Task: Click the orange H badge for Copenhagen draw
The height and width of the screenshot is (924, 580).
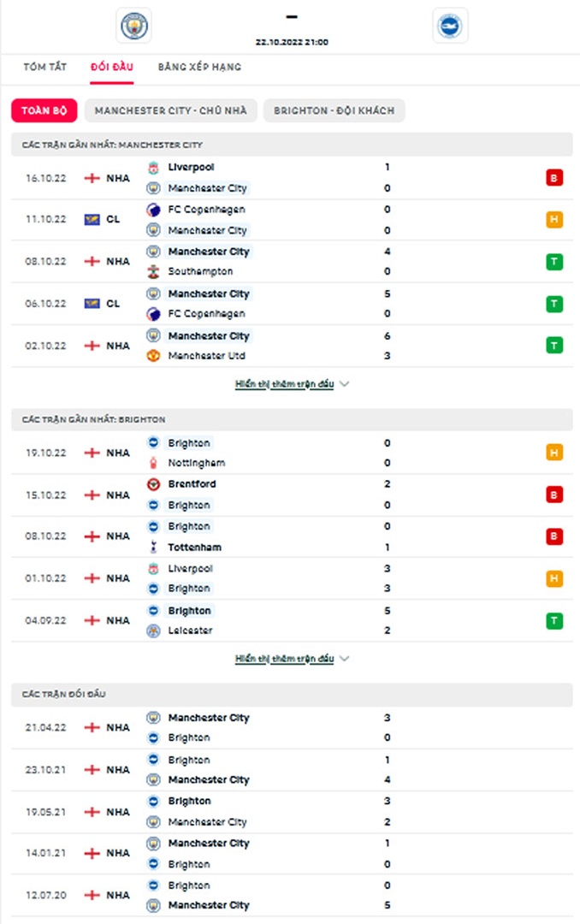Action: coord(554,220)
